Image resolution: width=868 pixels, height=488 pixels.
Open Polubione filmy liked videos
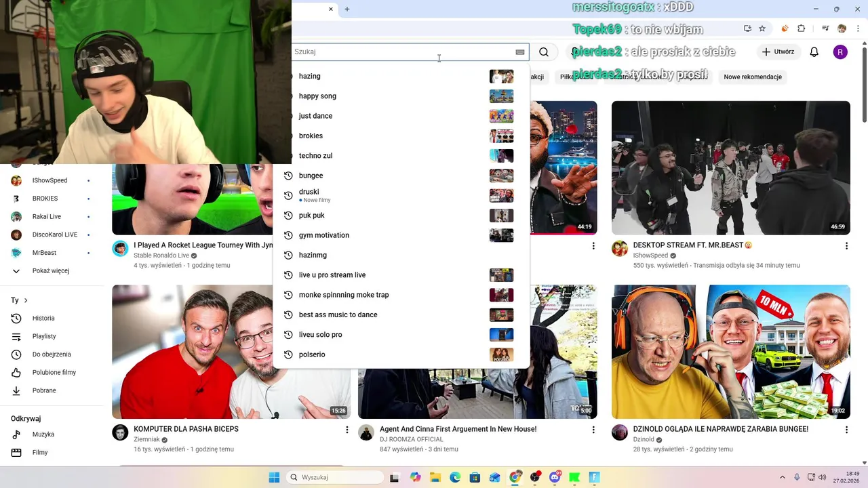(x=56, y=372)
